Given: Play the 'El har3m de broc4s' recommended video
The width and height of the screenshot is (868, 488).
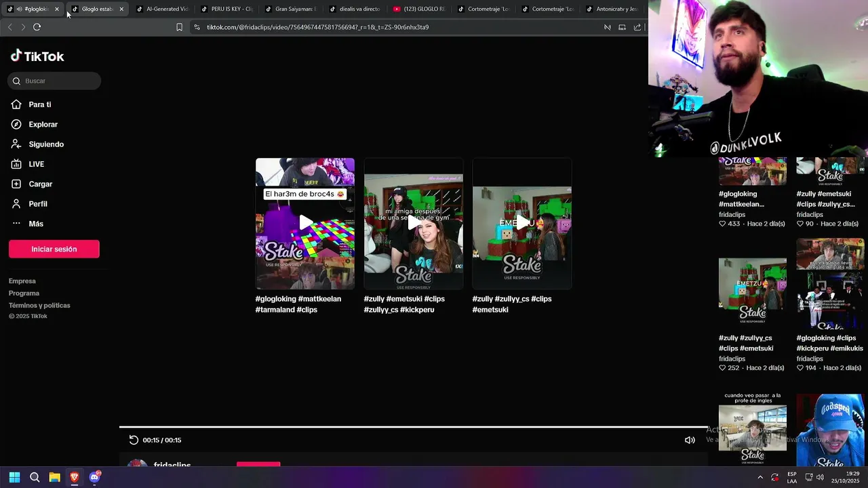Looking at the screenshot, I should pos(305,224).
